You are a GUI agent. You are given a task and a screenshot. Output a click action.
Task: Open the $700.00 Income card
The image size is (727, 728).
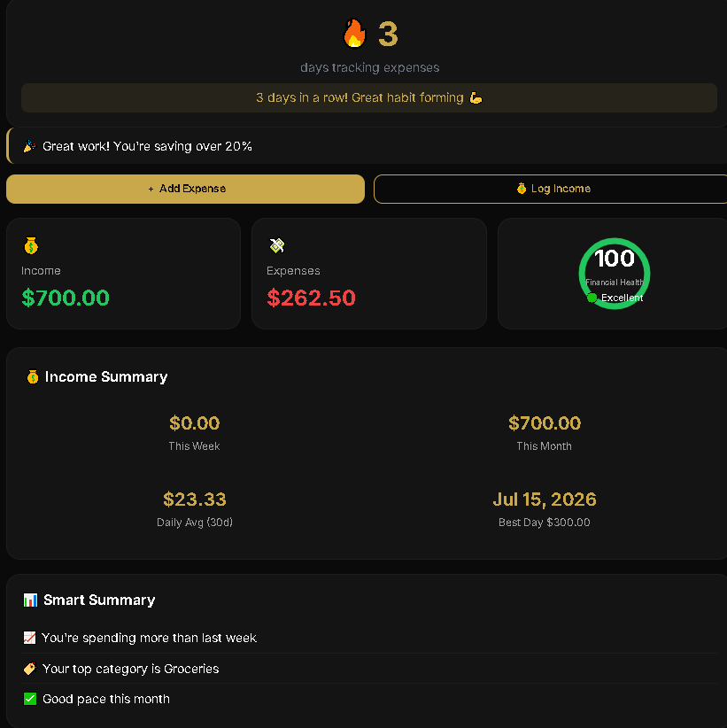pos(123,274)
